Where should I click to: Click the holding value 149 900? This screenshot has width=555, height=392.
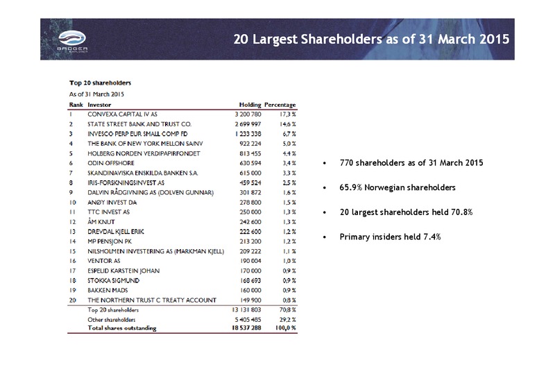[250, 300]
